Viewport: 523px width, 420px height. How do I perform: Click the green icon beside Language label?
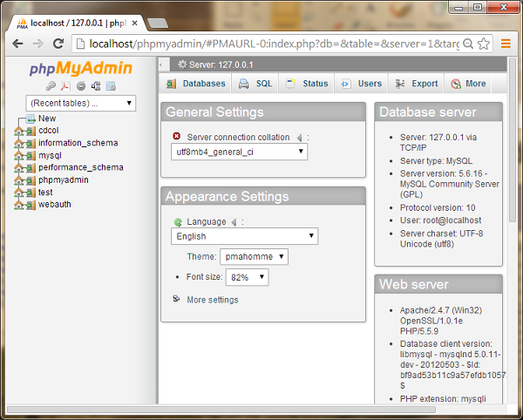[x=178, y=222]
